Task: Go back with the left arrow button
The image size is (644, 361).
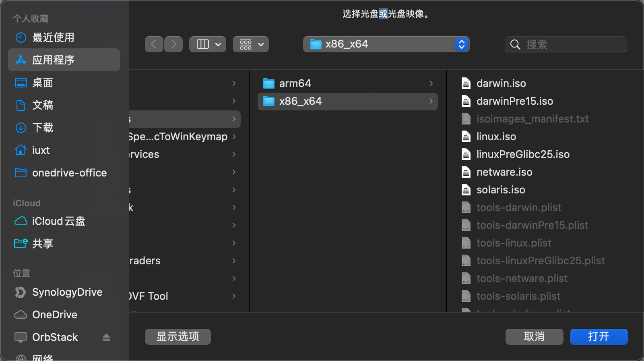Action: 154,44
